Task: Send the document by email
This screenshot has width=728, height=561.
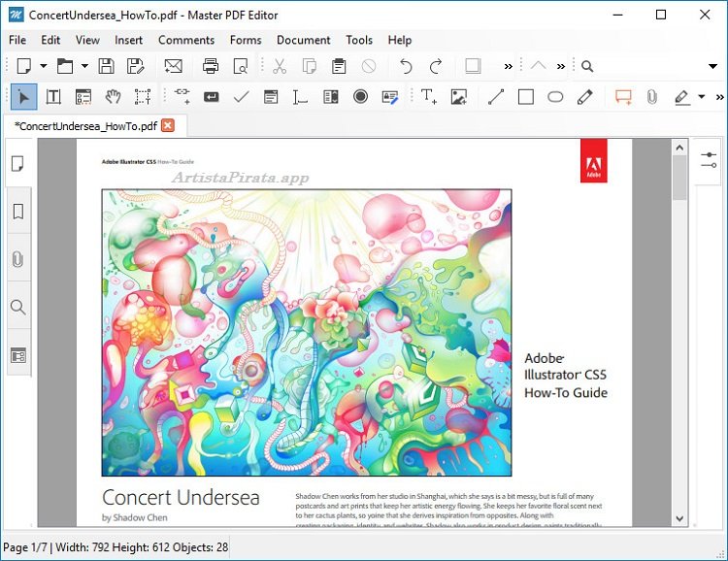Action: pos(173,66)
